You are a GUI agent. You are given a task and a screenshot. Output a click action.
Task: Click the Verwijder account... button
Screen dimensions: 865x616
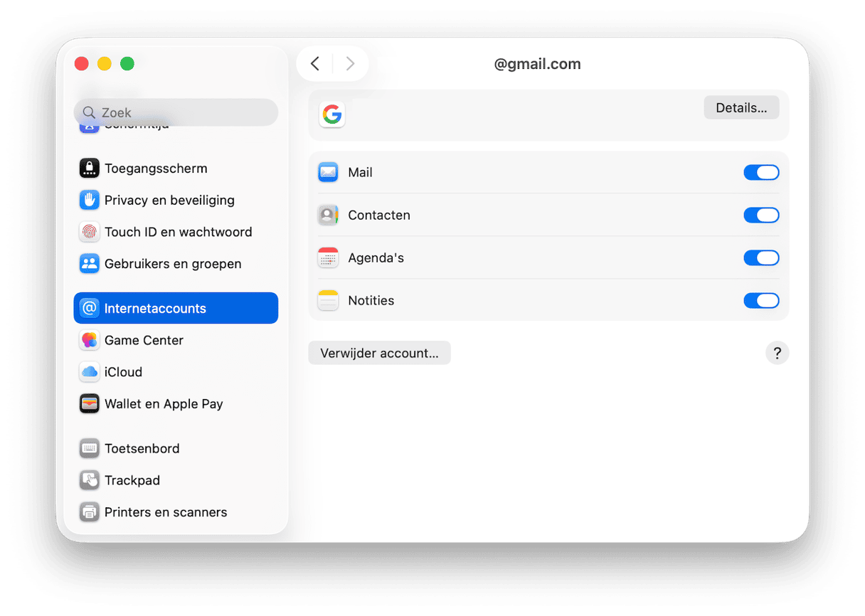[x=379, y=353]
